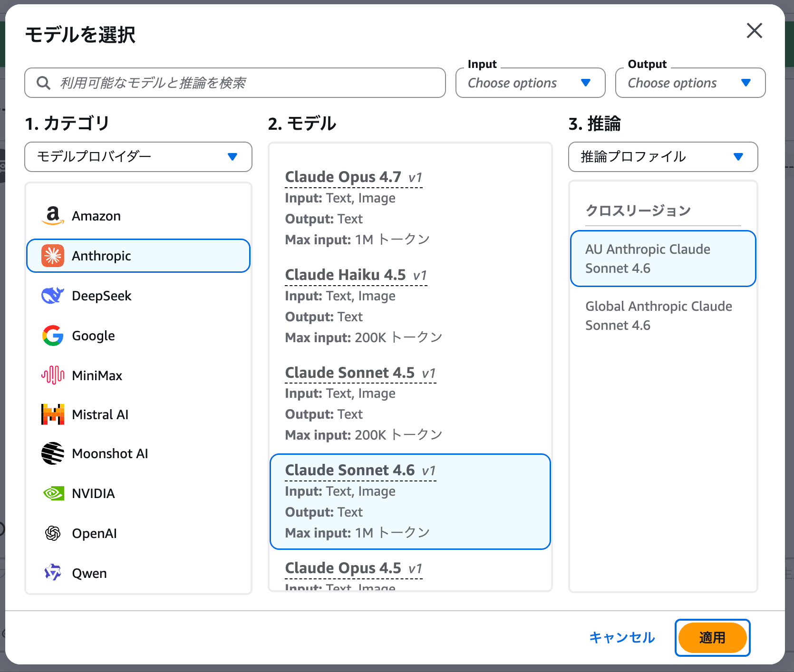Click the magnifying glass search icon

coord(44,83)
